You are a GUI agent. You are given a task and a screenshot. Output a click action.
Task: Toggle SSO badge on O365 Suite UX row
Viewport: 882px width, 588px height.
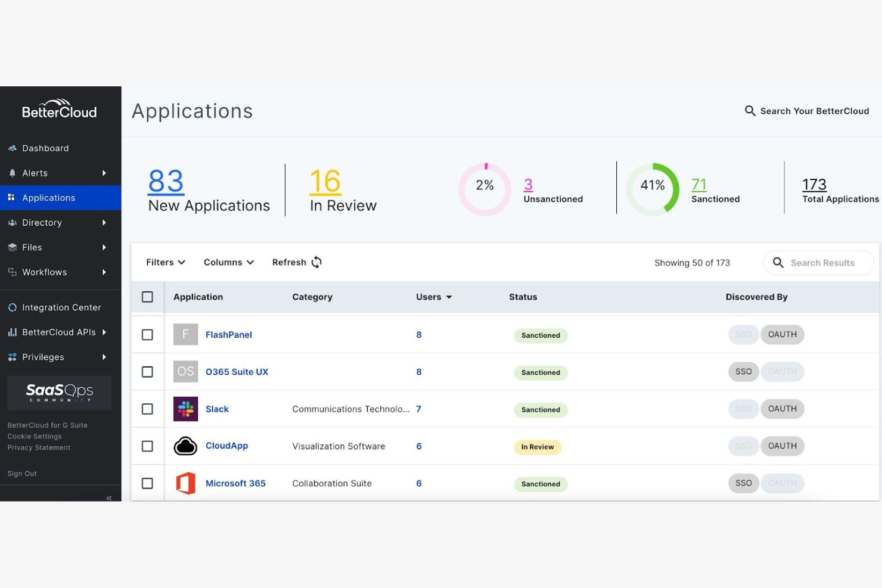[x=744, y=372]
